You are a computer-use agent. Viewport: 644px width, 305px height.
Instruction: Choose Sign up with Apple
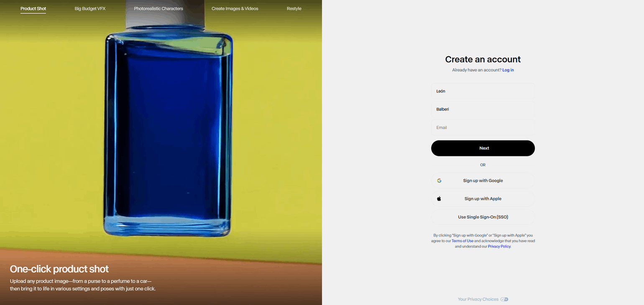click(483, 199)
